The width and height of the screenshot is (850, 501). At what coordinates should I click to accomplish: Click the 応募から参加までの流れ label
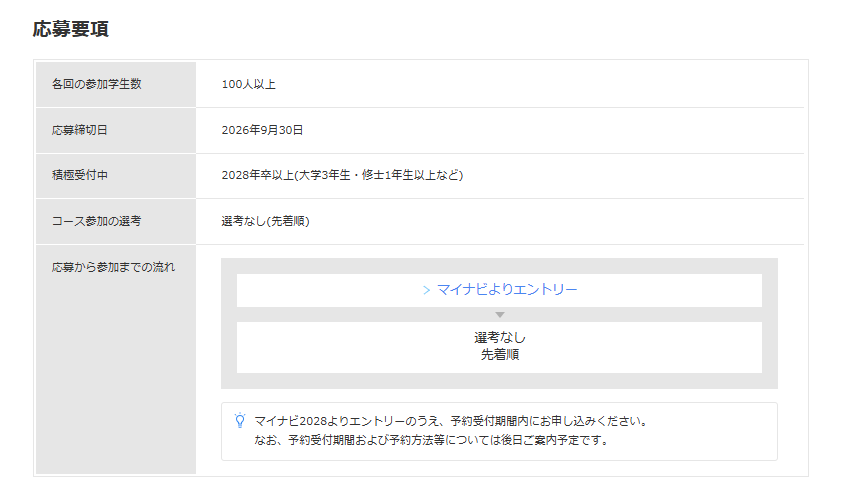coord(113,267)
